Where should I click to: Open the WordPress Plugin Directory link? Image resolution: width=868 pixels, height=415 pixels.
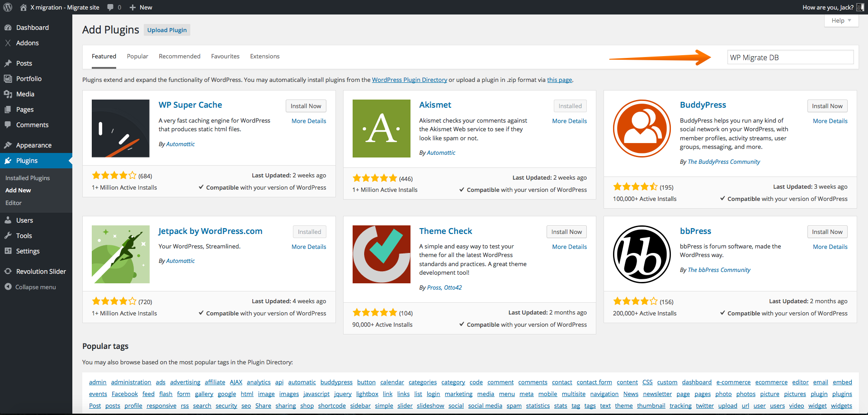click(x=410, y=80)
